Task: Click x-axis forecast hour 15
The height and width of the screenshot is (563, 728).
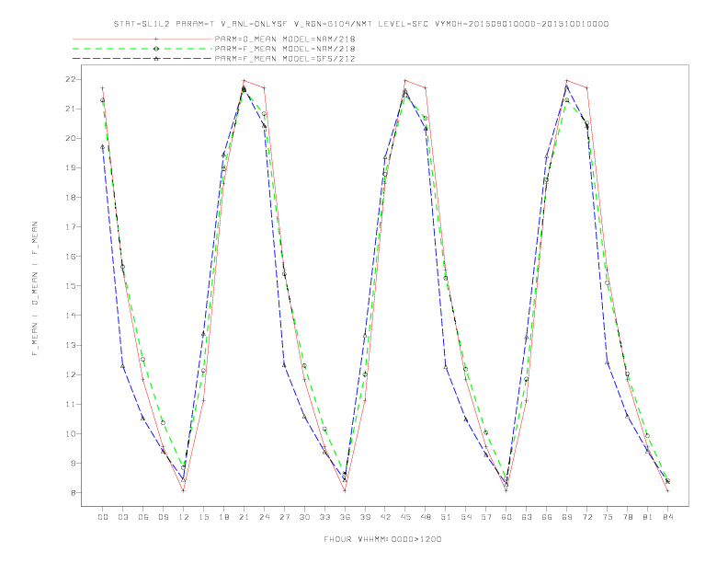Action: pyautogui.click(x=203, y=517)
